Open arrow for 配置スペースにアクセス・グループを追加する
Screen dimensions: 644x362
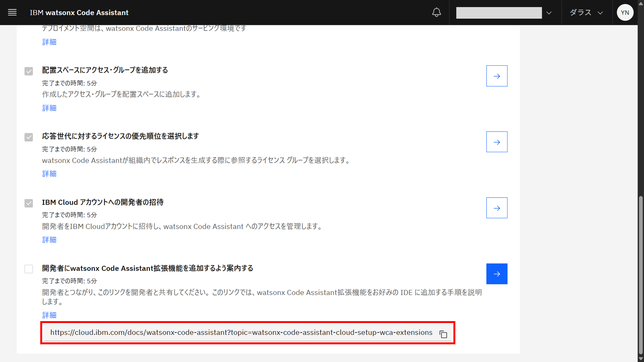(497, 76)
